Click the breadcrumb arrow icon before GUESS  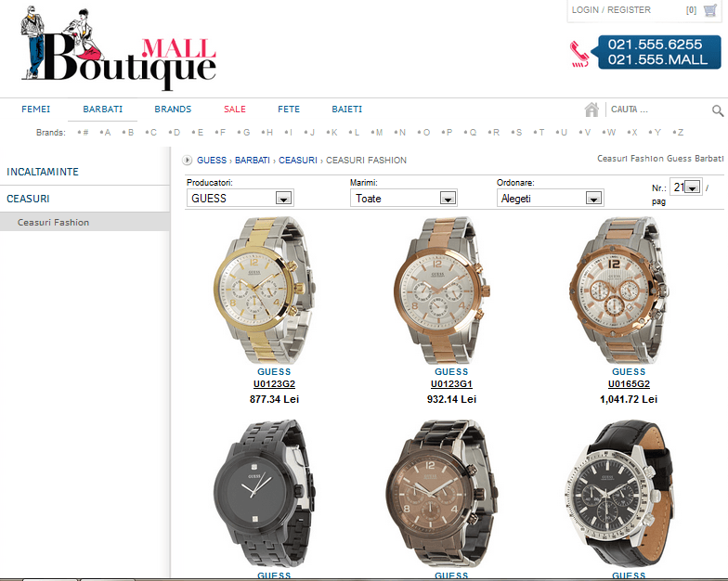188,161
